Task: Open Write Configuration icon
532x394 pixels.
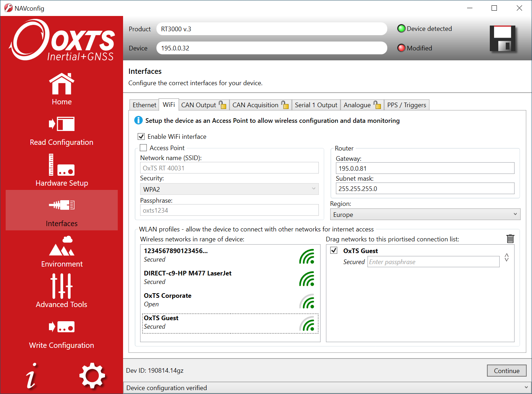Action: click(x=62, y=327)
